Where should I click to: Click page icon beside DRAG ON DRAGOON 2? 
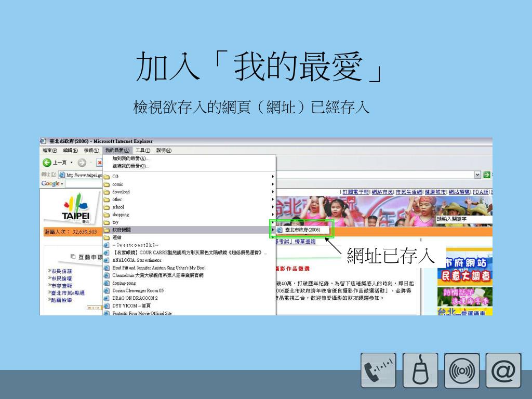(107, 298)
